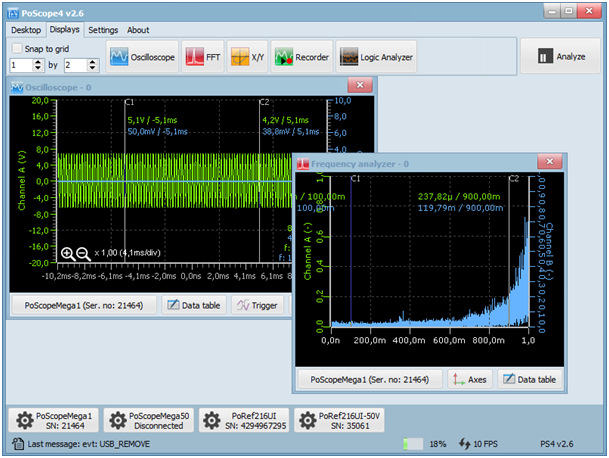Screen dimensions: 609x458
Task: Zoom out on the oscilloscope timebase
Action: coord(83,254)
